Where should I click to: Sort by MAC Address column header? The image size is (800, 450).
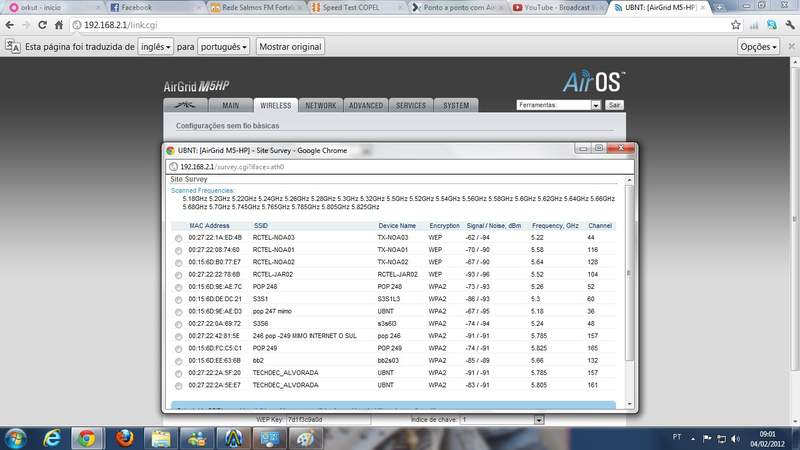[209, 226]
